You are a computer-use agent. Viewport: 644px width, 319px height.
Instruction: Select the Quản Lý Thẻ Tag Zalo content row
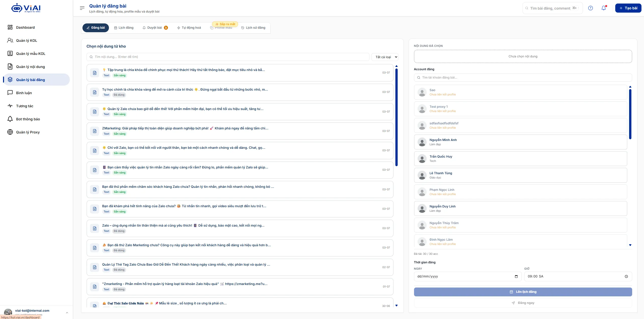(240, 267)
